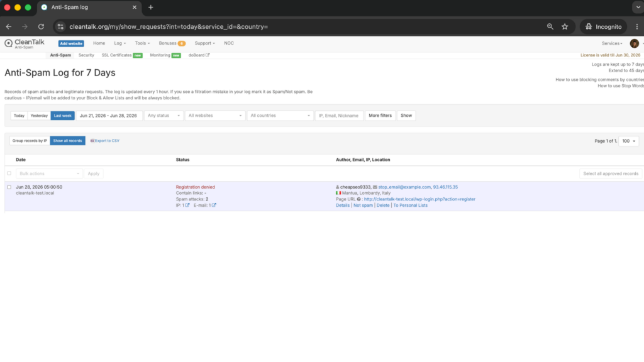Click IP address 93.46.115.35
The width and height of the screenshot is (644, 362).
coord(445,187)
